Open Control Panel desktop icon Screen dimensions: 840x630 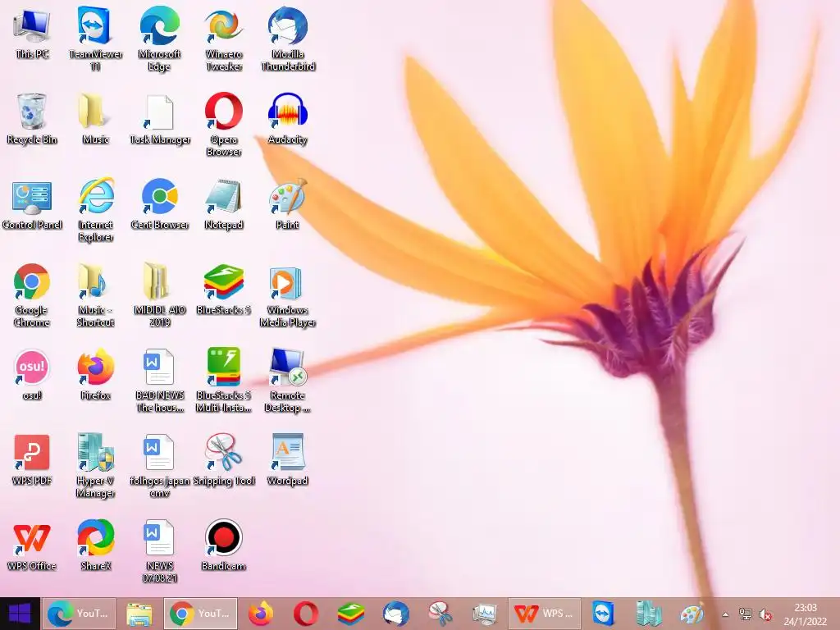32,204
